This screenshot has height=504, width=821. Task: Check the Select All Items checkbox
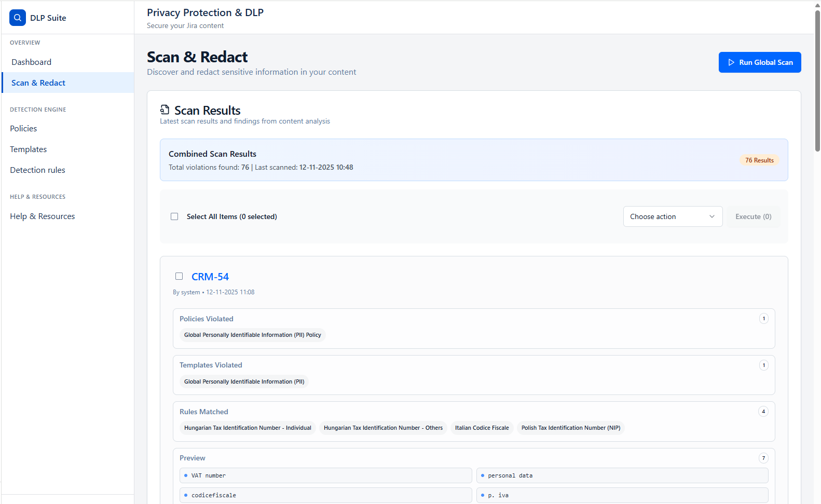click(x=174, y=216)
